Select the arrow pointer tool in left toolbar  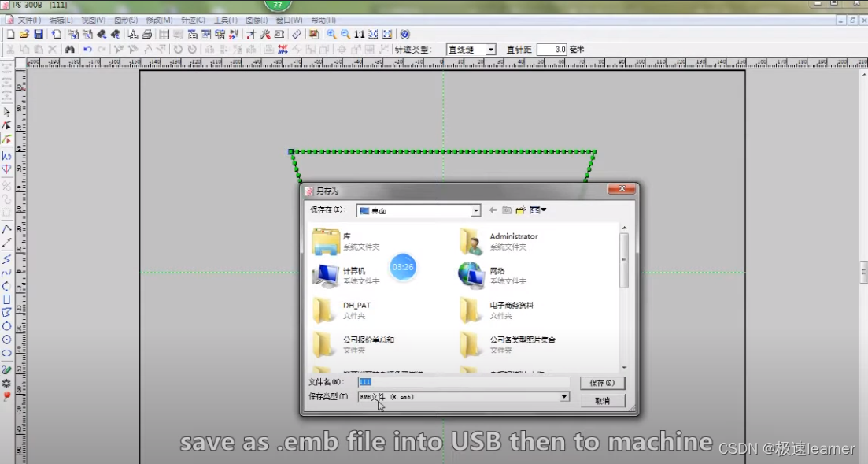pos(6,112)
